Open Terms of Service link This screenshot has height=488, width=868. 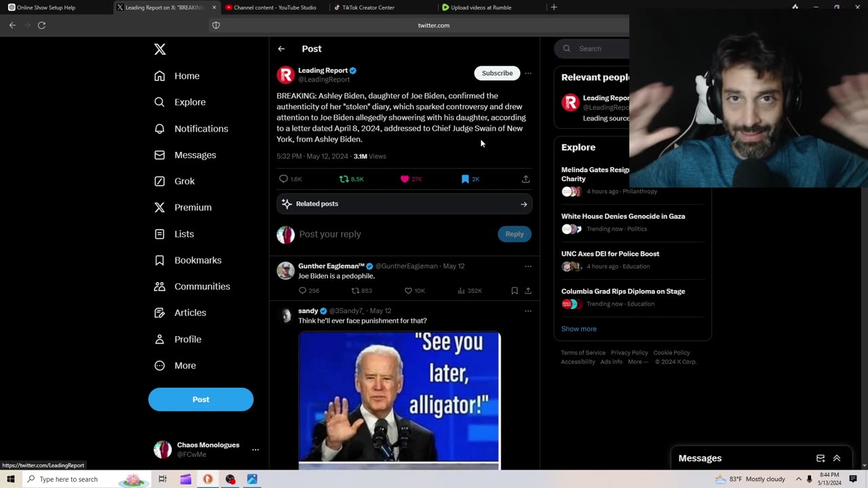point(583,352)
